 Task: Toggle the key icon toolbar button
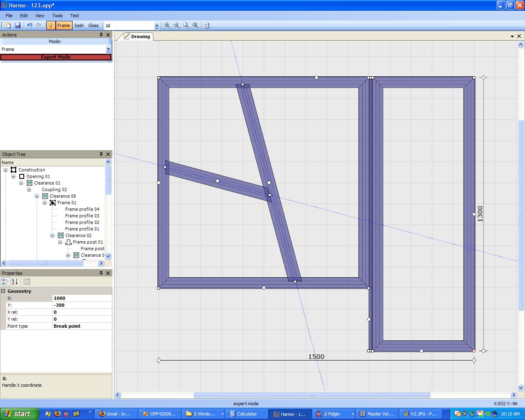tap(50, 25)
